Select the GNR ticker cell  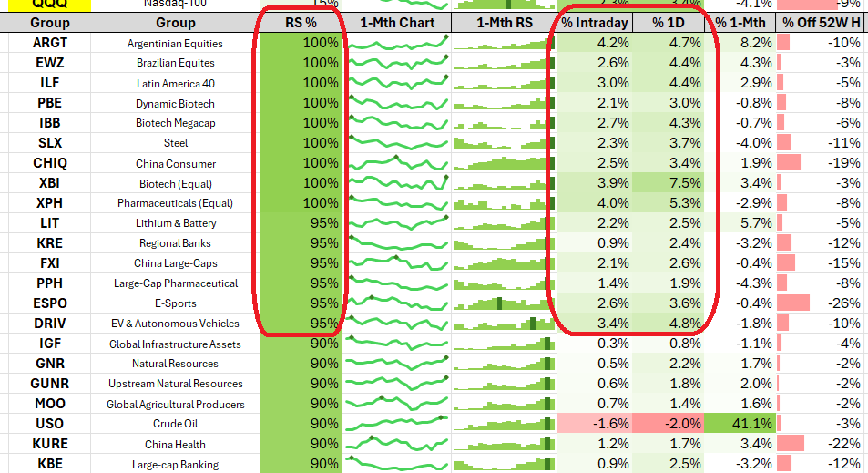50,364
